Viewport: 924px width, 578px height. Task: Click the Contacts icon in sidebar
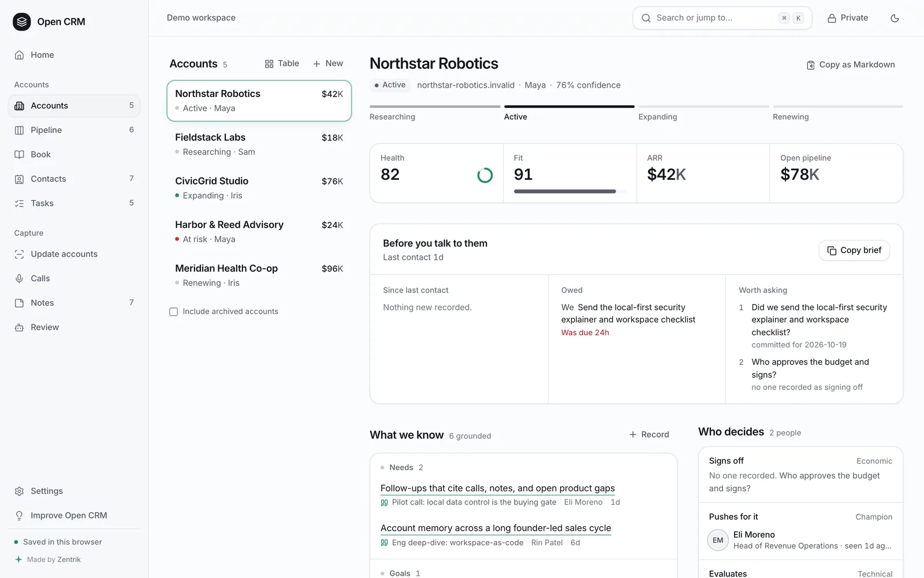click(x=19, y=179)
